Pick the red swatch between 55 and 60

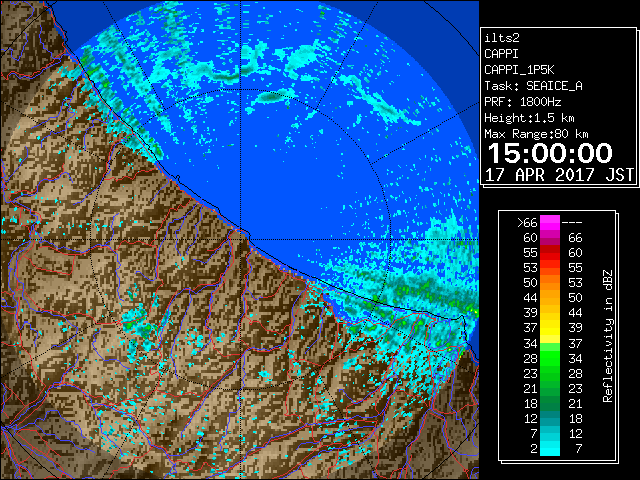tap(550, 253)
